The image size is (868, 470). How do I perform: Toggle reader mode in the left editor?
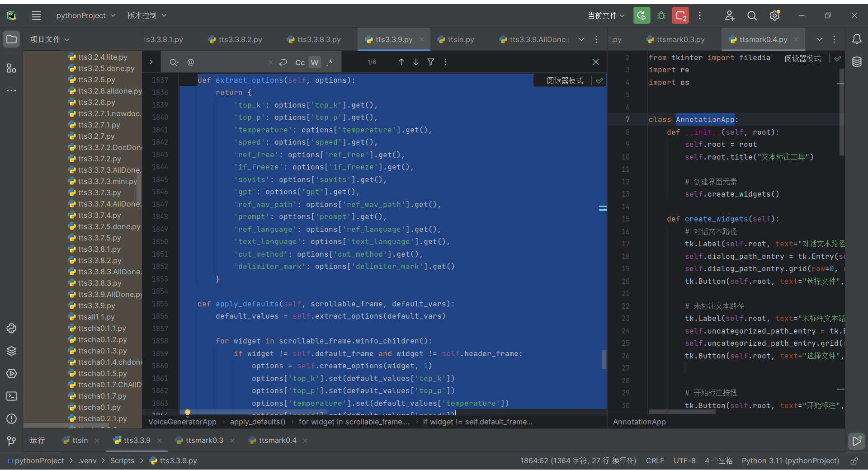(x=565, y=80)
